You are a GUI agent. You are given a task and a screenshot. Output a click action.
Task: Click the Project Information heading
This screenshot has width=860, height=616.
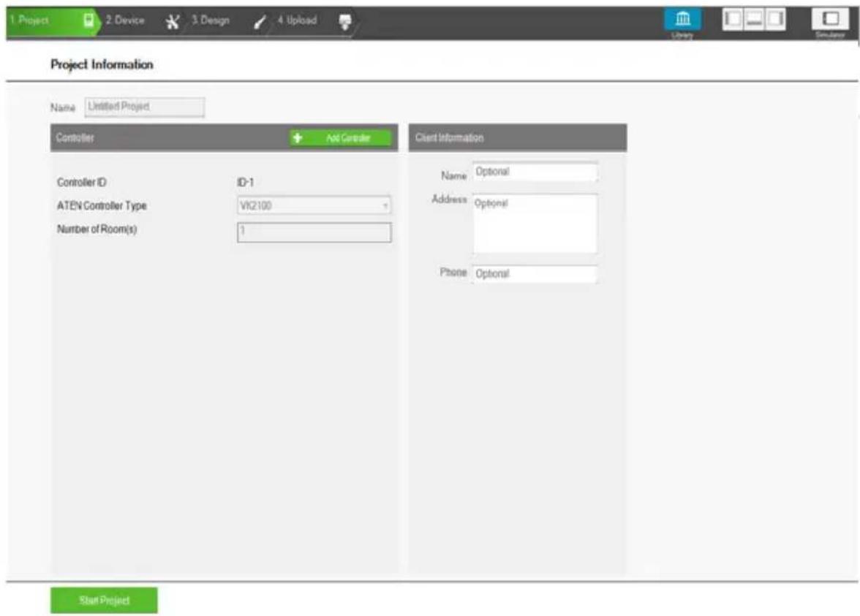(102, 64)
